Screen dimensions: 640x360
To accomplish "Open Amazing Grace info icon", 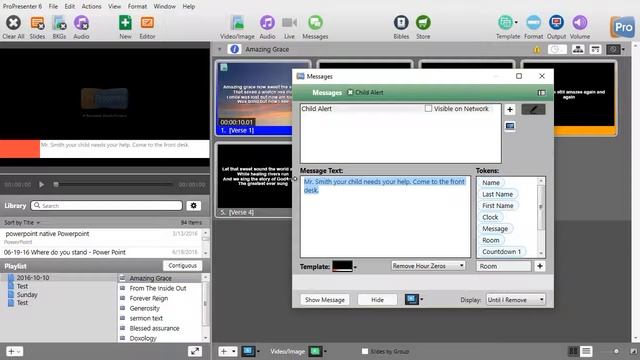I will [x=234, y=49].
